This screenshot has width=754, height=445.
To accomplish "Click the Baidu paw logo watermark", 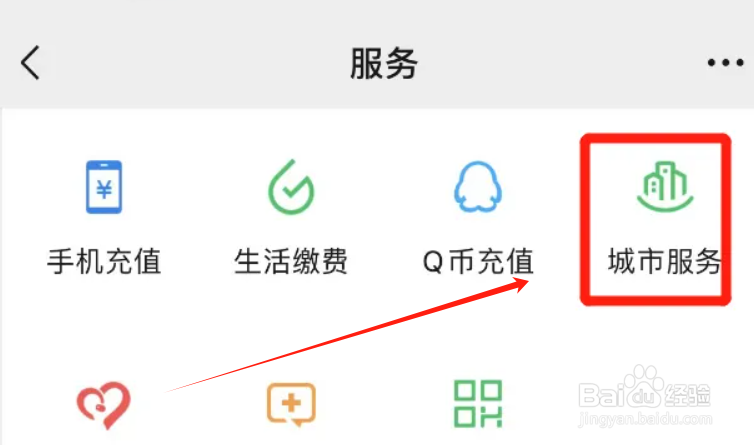I will coord(642,388).
